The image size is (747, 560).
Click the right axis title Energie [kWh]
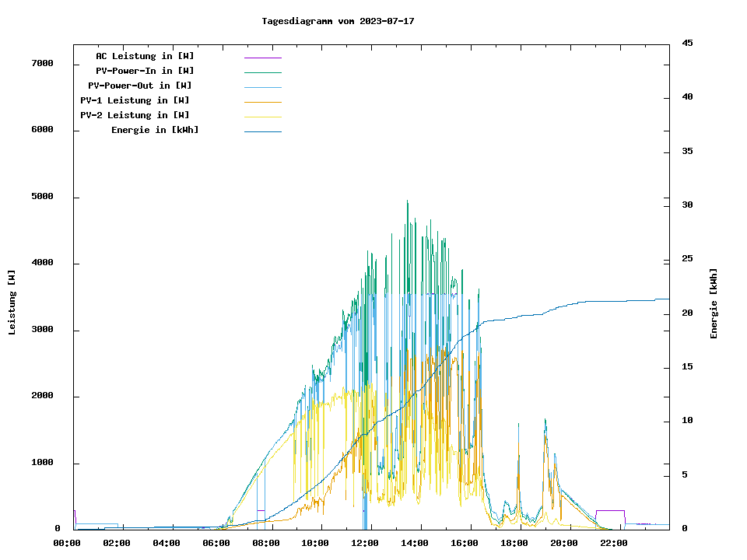tap(714, 303)
